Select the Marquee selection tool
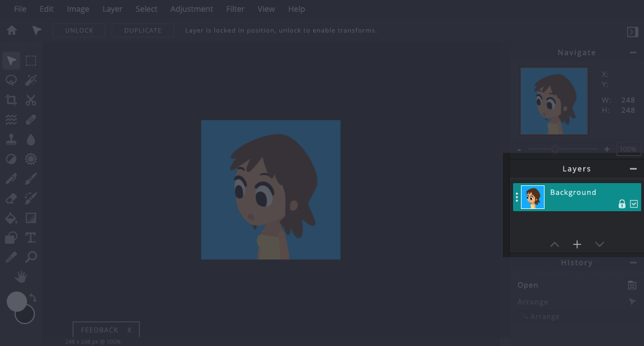The height and width of the screenshot is (346, 644). (31, 61)
